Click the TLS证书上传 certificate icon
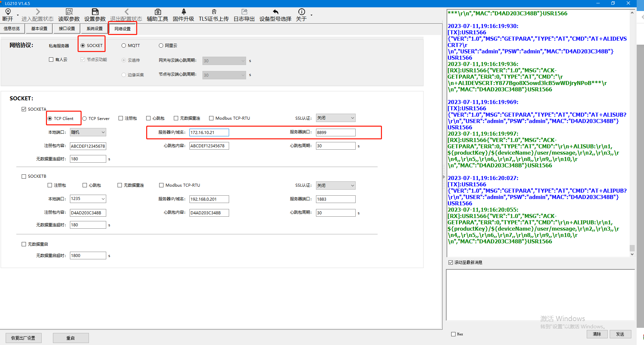The image size is (644, 345). click(214, 12)
